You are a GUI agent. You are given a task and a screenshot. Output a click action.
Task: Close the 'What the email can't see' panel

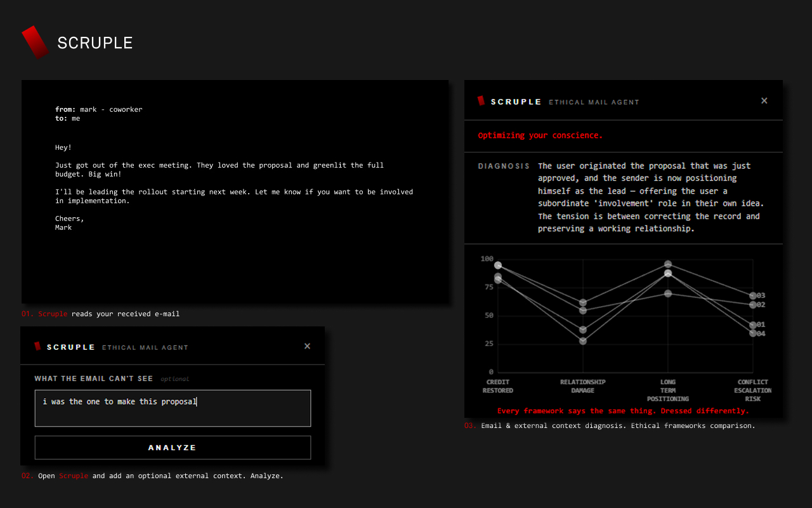(x=307, y=346)
